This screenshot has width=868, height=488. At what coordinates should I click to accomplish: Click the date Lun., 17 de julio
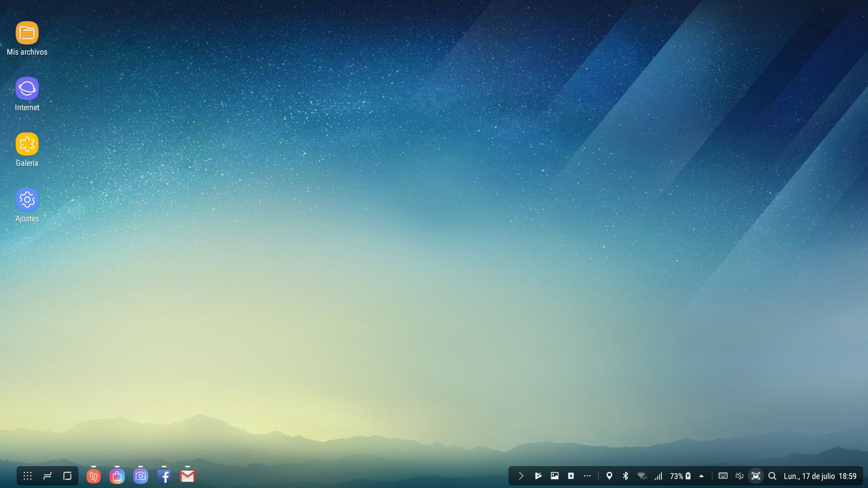(x=809, y=476)
